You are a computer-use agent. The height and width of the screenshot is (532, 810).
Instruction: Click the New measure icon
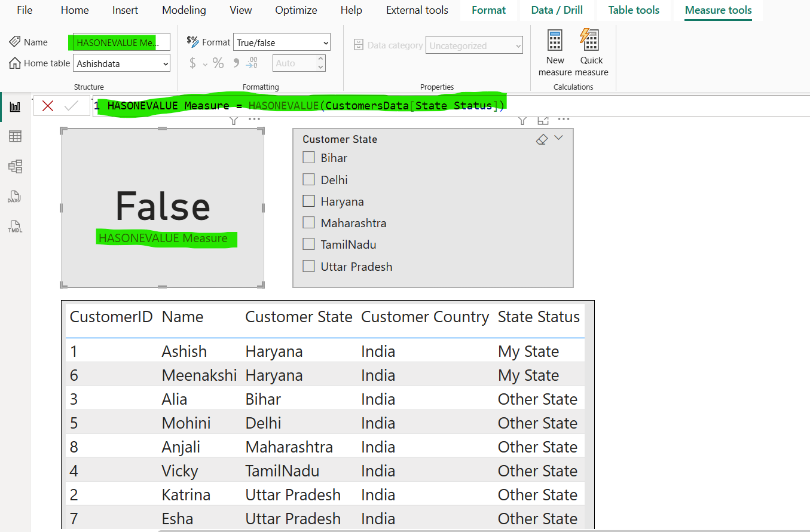[555, 41]
